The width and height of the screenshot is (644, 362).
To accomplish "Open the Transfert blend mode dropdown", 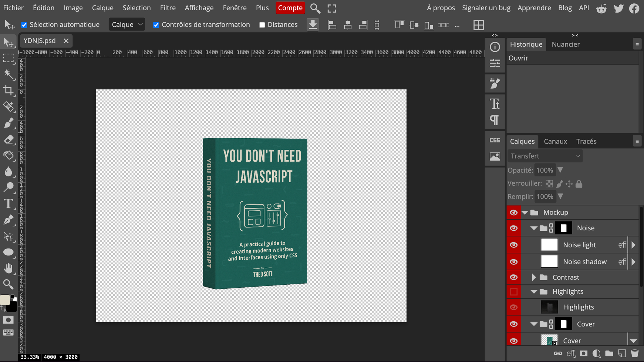I will (545, 156).
